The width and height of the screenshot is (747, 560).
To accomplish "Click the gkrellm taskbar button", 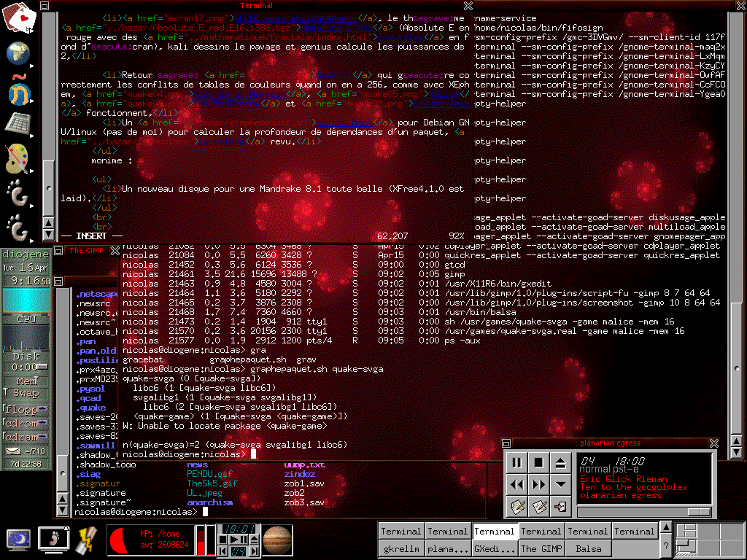I will pos(400,548).
